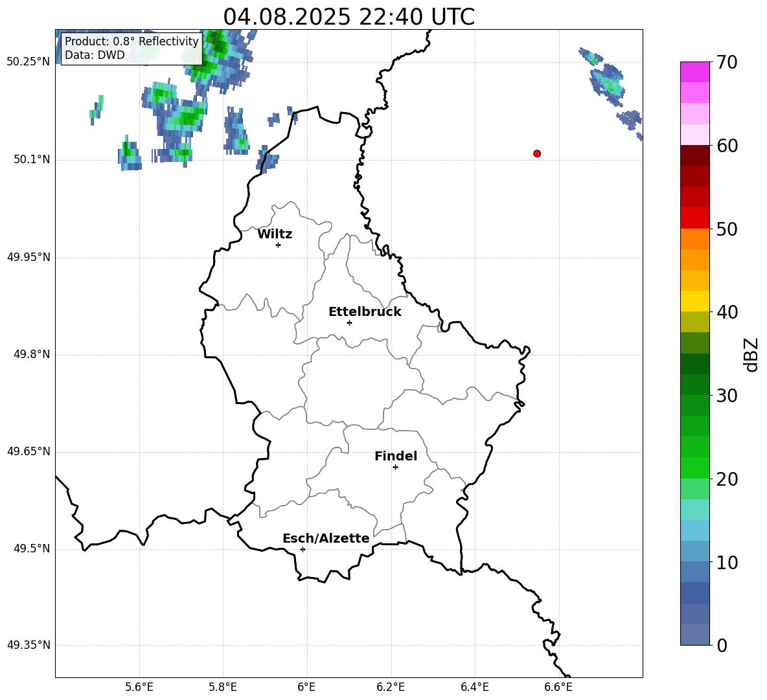Screen dimensions: 767x700
Task: Click the Findel city label
Action: tap(396, 456)
